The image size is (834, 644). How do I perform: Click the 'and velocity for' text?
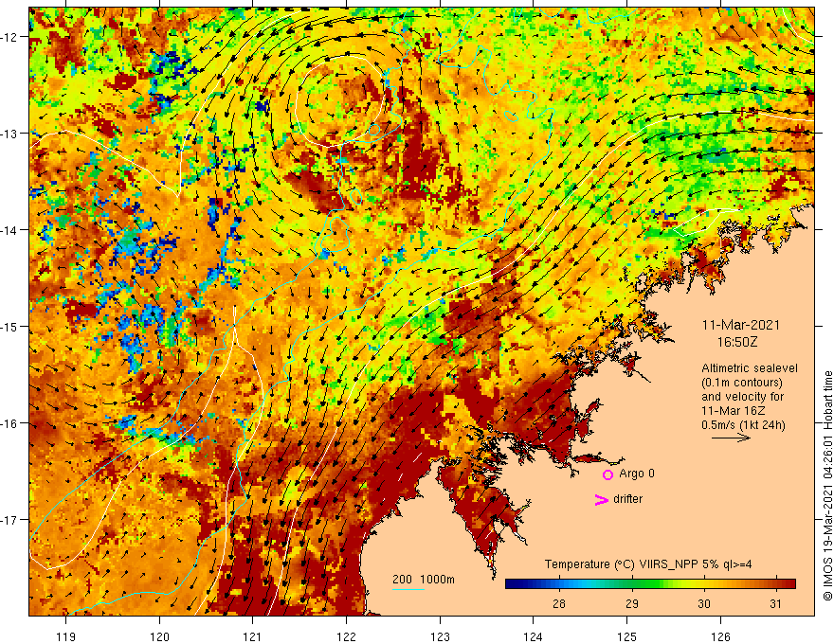pos(742,397)
